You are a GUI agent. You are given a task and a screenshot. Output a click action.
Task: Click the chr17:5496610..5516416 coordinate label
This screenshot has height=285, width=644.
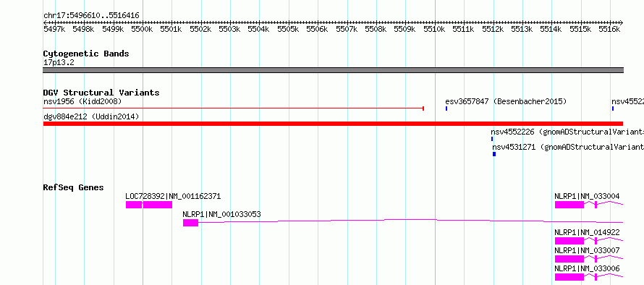[91, 16]
